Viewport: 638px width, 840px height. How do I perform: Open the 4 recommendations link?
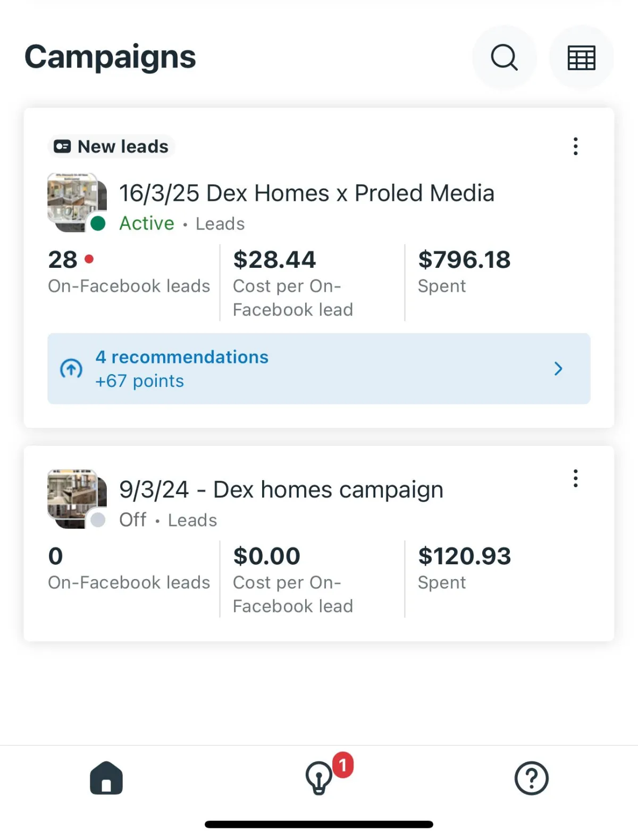tap(182, 357)
